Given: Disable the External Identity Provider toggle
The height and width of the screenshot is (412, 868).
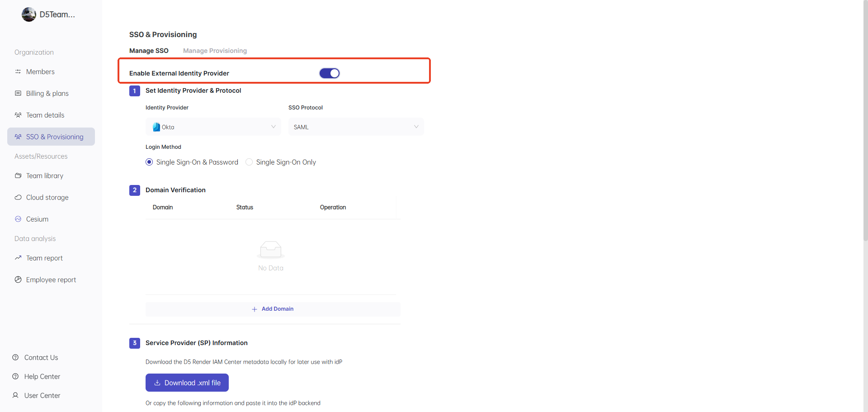Looking at the screenshot, I should (329, 73).
